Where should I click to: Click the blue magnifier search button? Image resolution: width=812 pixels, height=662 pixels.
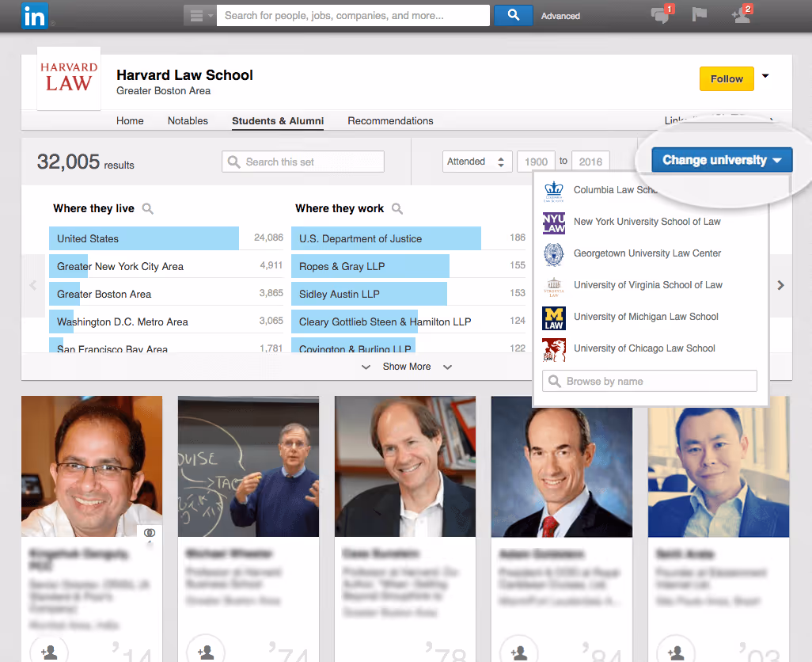513,16
